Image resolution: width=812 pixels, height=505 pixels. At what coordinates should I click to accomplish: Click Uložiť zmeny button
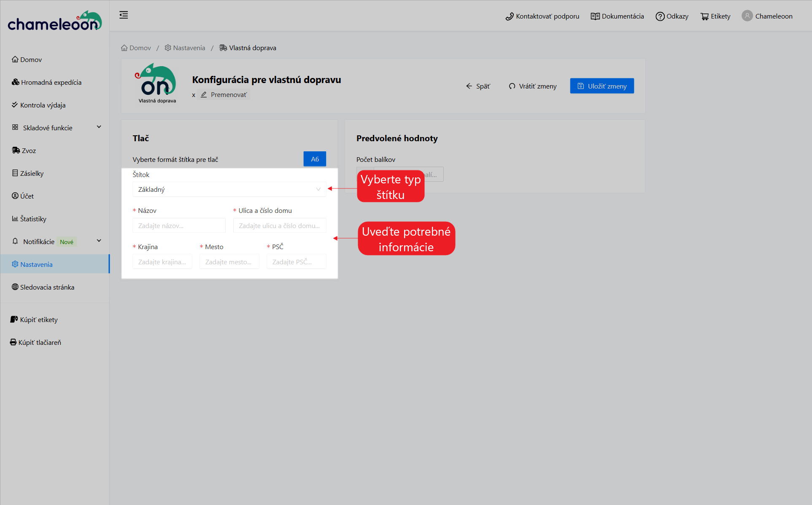click(602, 86)
